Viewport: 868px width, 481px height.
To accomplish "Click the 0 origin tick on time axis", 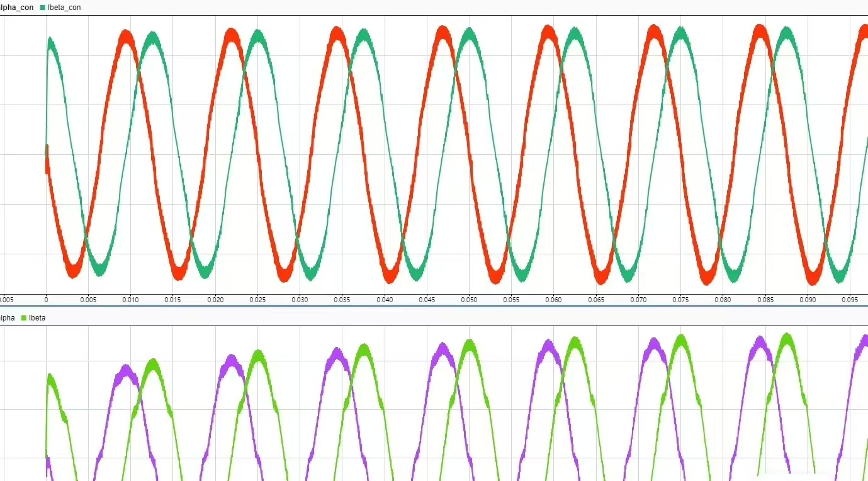I will tap(46, 300).
